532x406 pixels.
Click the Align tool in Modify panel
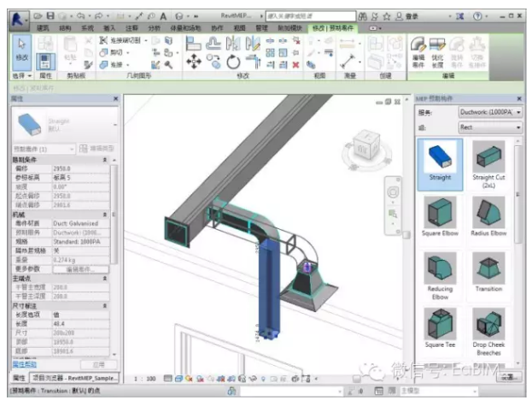coord(193,44)
